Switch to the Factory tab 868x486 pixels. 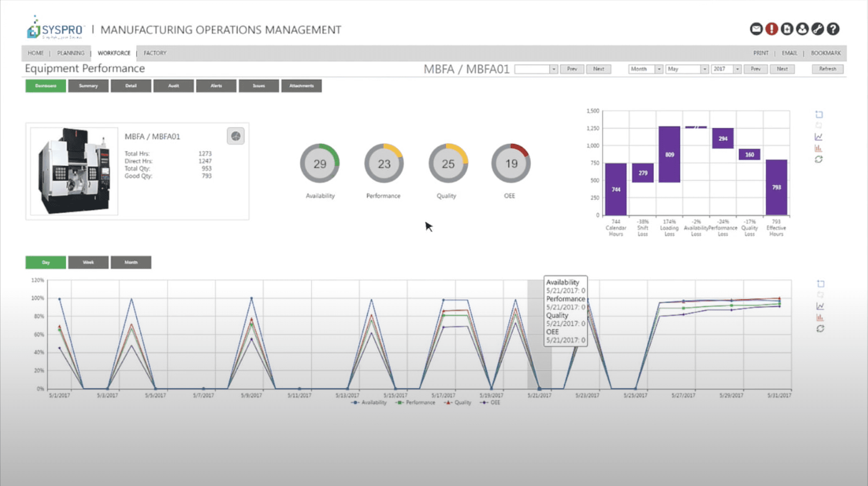155,53
